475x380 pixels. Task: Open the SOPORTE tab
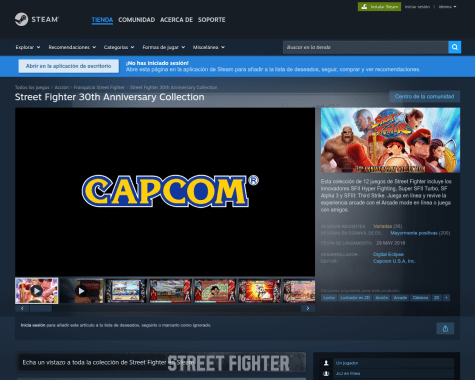click(211, 20)
